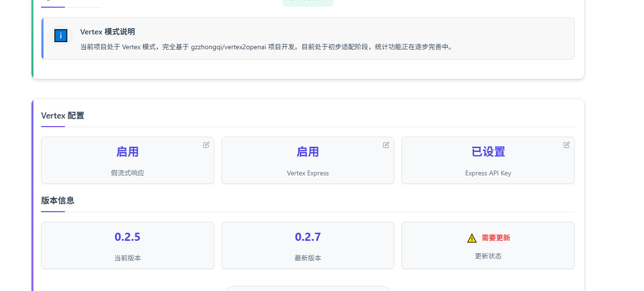Click the blue info icon

tap(61, 35)
